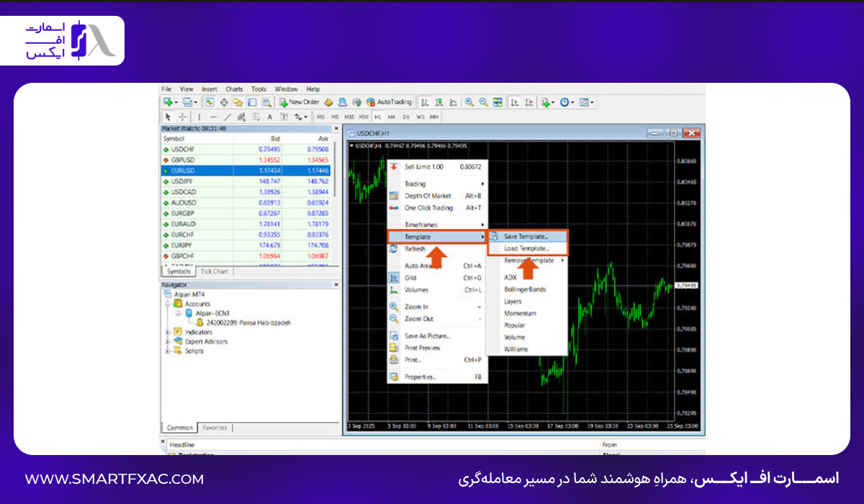Screen dimensions: 864x504
Task: Expand the Indicators node in Navigator
Action: 168,333
